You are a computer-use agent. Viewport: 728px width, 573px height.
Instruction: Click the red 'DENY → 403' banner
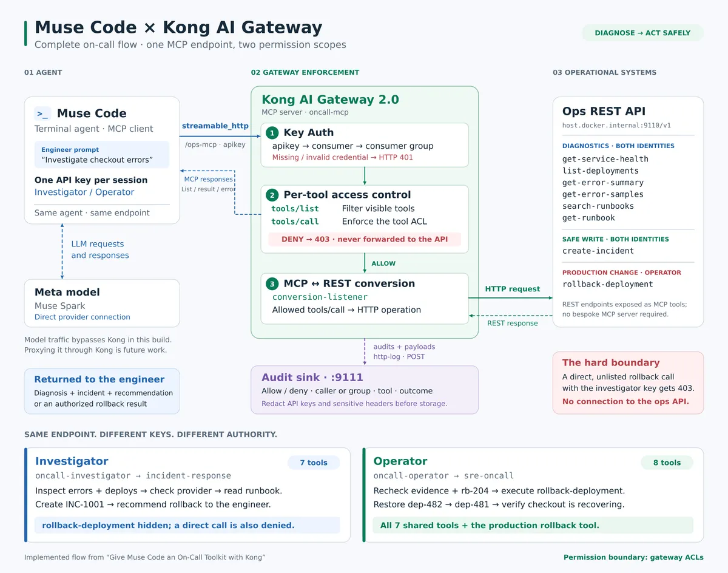click(365, 239)
